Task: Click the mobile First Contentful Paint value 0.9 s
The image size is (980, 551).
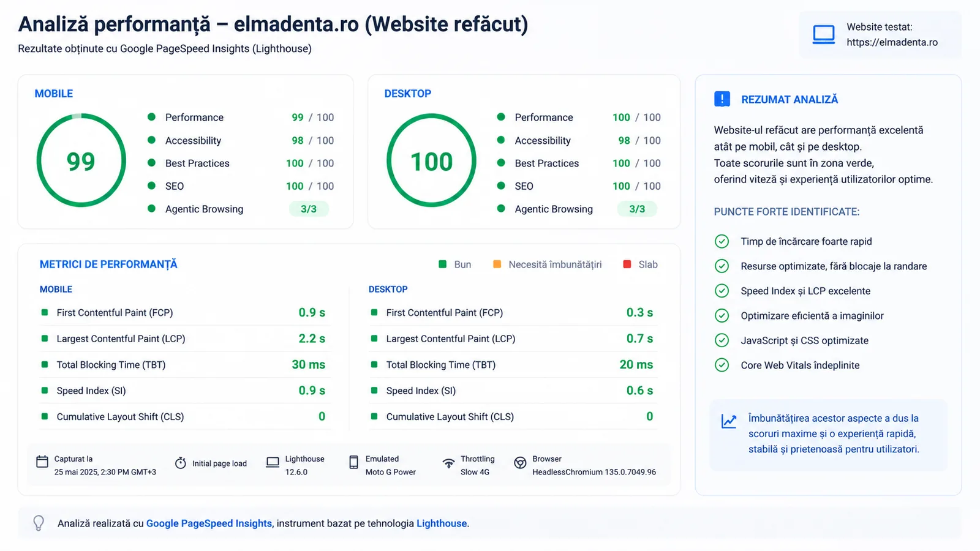Action: coord(312,312)
